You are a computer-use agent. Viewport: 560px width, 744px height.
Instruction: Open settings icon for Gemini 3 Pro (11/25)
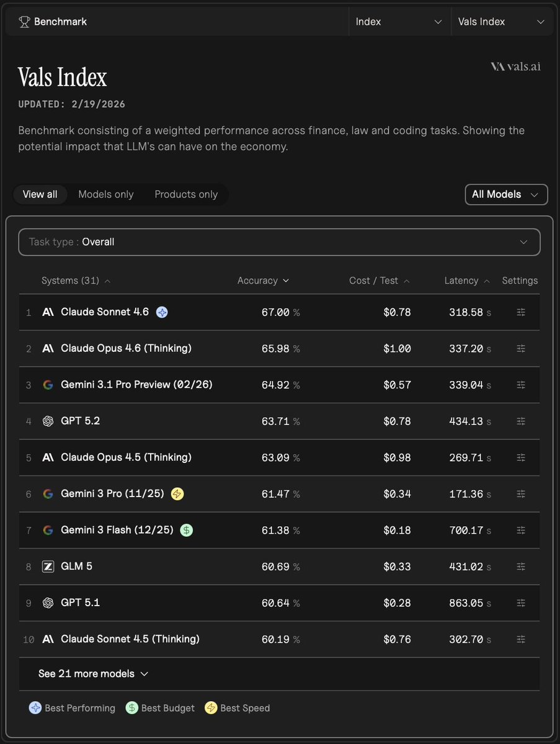[x=521, y=494]
